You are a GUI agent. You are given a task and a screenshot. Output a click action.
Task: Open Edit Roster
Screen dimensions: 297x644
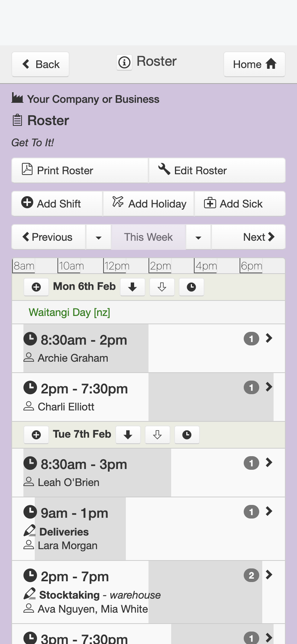[x=217, y=170]
